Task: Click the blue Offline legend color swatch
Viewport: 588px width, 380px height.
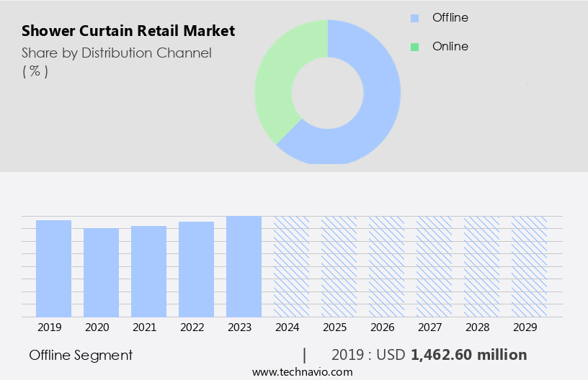Action: [414, 18]
